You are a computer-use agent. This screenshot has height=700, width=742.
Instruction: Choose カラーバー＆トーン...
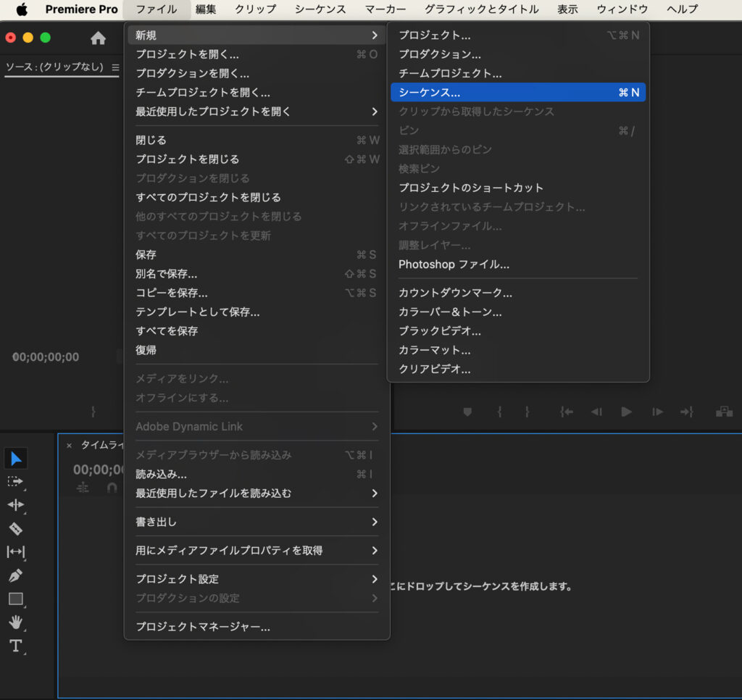coord(518,312)
